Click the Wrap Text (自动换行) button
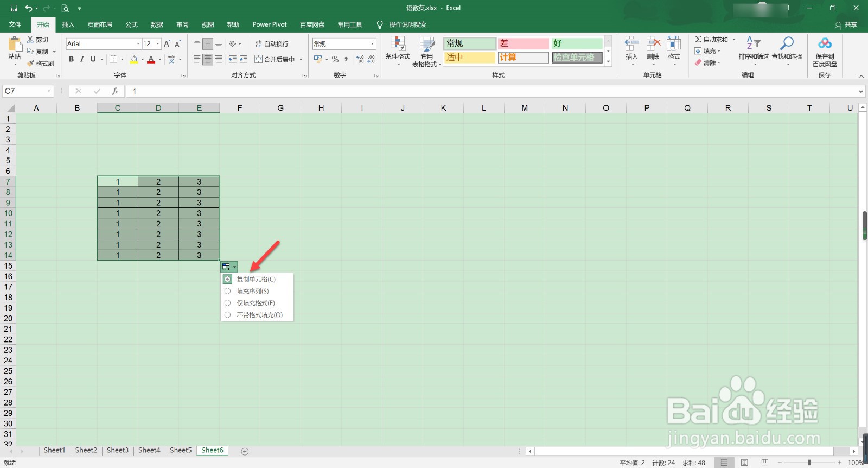Image resolution: width=868 pixels, height=468 pixels. point(272,43)
